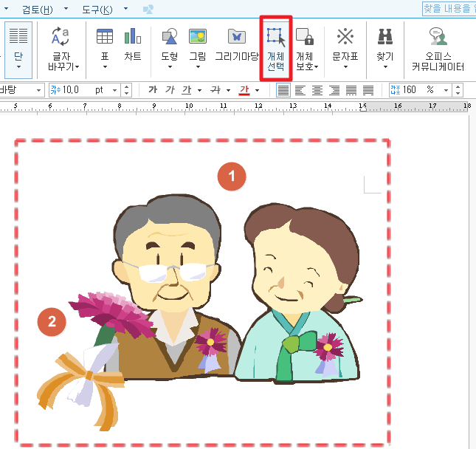Expand 글자 바꾸기 dropdown arrow

pyautogui.click(x=77, y=67)
